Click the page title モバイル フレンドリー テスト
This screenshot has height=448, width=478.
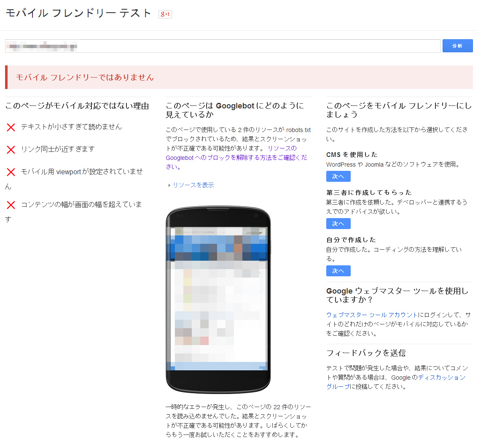(79, 13)
